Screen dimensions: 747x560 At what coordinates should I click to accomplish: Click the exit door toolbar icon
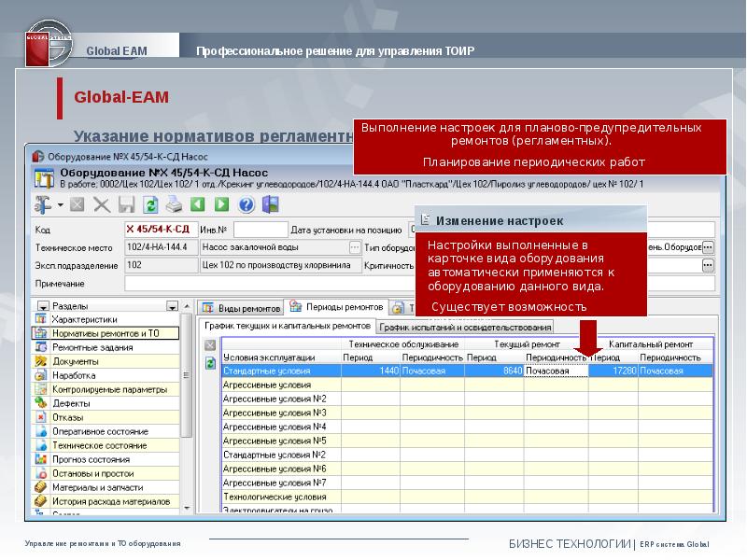pos(271,204)
